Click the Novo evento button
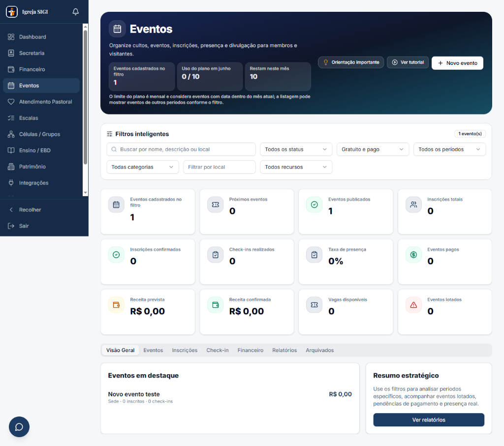This screenshot has width=504, height=446. coord(457,63)
